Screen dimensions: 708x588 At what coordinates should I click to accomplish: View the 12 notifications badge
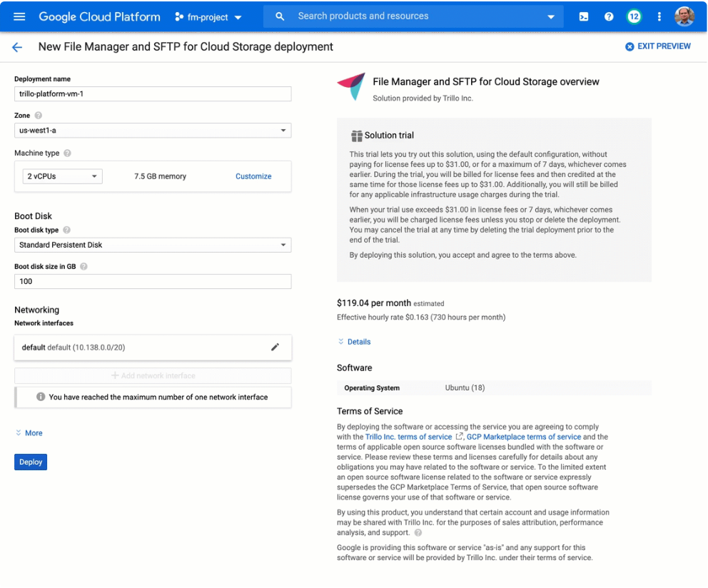click(634, 16)
